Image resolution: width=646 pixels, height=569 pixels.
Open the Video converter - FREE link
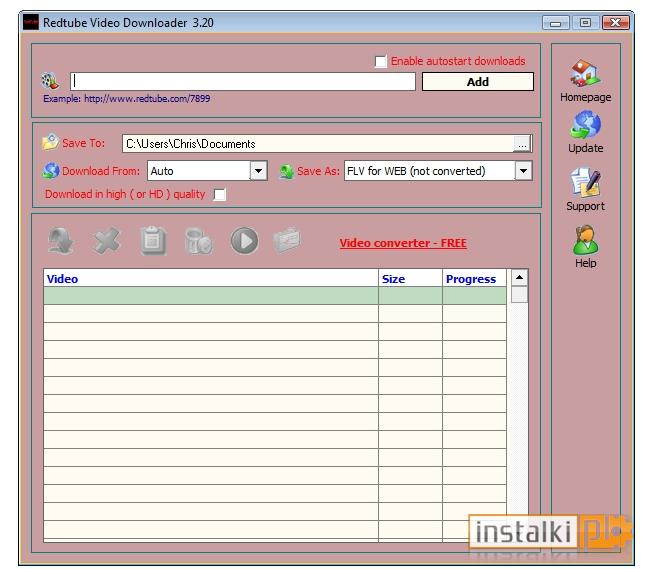pyautogui.click(x=403, y=243)
